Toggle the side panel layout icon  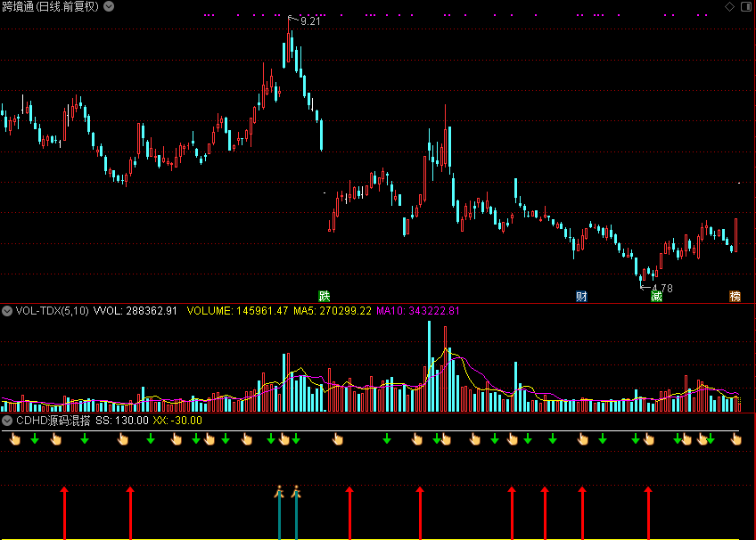(x=746, y=6)
